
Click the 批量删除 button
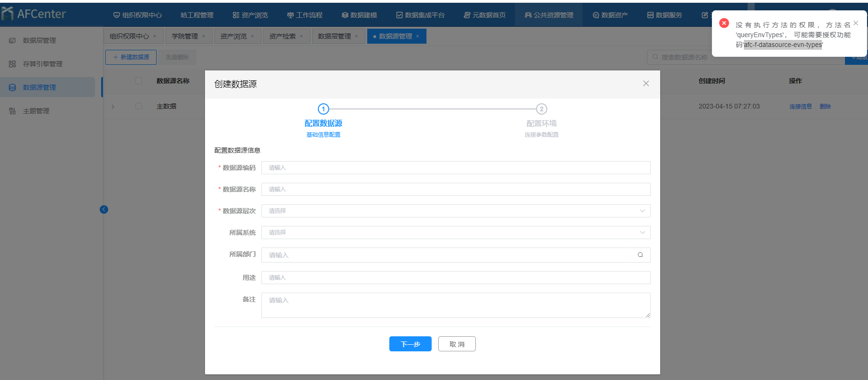tap(177, 57)
